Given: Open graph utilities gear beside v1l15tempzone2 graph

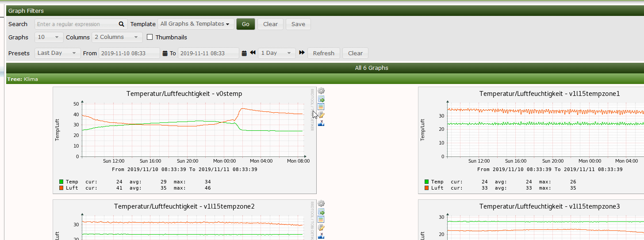Looking at the screenshot, I should [x=322, y=203].
